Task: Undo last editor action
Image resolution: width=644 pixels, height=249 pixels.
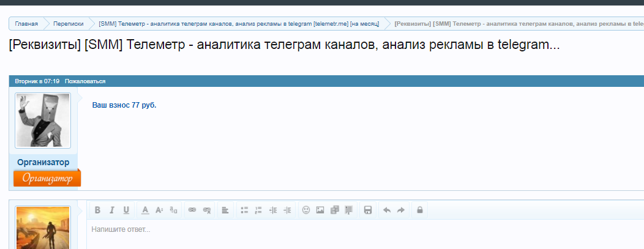Action: (x=386, y=210)
